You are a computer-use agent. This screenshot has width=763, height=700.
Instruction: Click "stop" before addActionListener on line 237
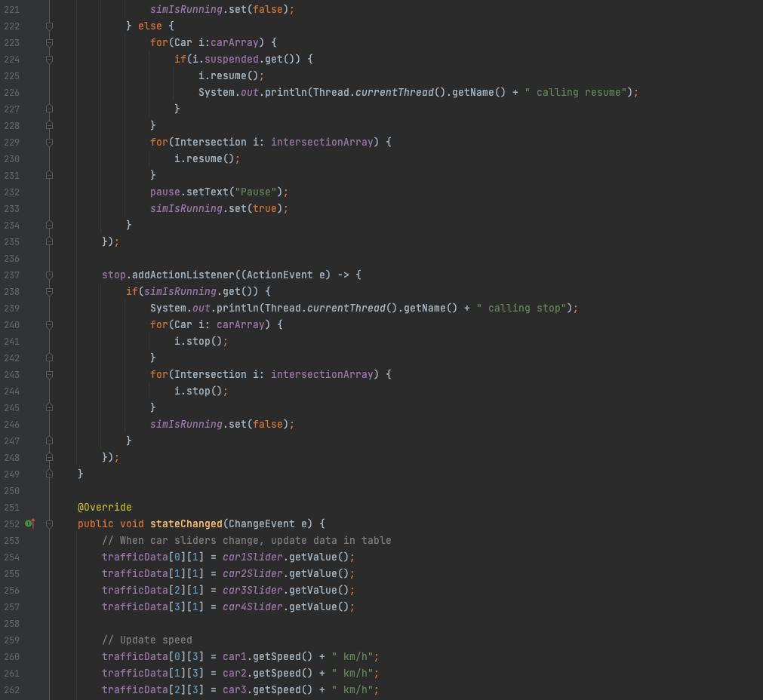[x=114, y=275]
